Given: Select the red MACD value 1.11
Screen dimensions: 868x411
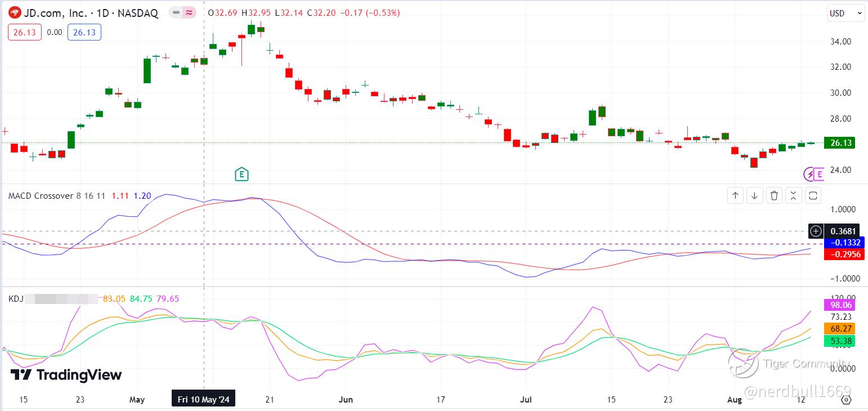Looking at the screenshot, I should pyautogui.click(x=120, y=196).
